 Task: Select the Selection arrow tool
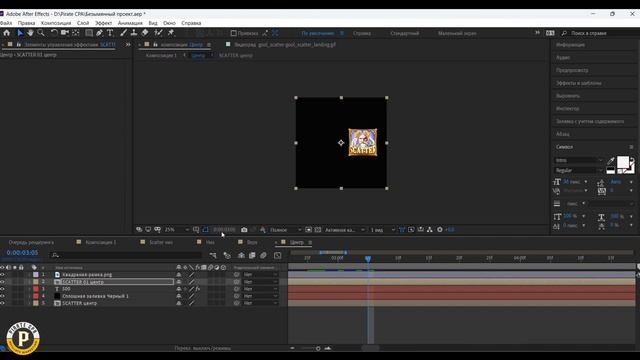point(20,33)
